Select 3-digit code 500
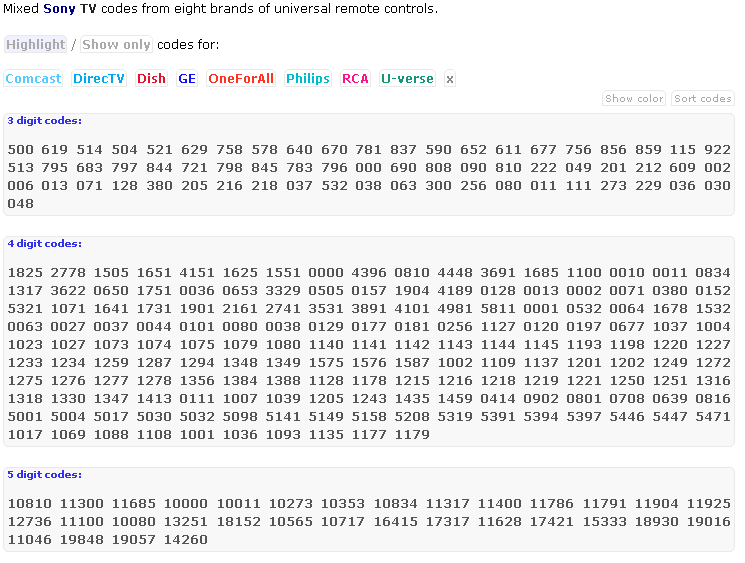The image size is (745, 563). tap(20, 150)
